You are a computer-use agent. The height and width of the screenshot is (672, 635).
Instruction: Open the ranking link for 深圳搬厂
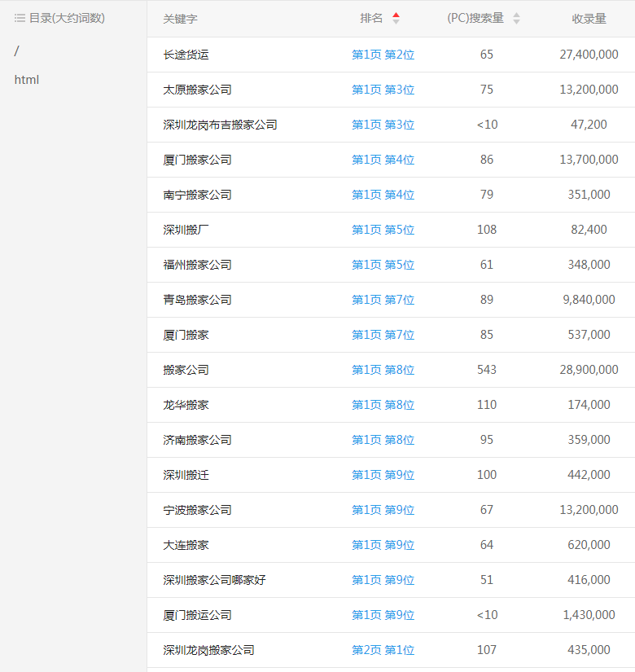pos(383,230)
